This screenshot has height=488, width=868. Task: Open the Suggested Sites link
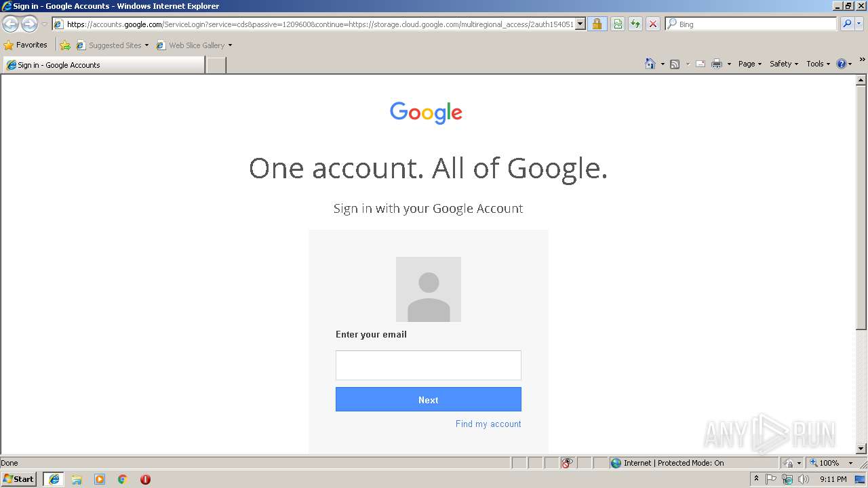[113, 45]
